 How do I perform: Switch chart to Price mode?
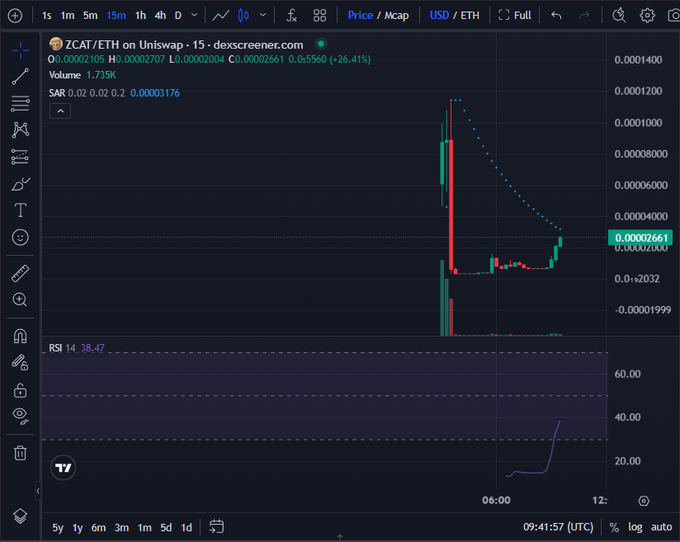(360, 16)
